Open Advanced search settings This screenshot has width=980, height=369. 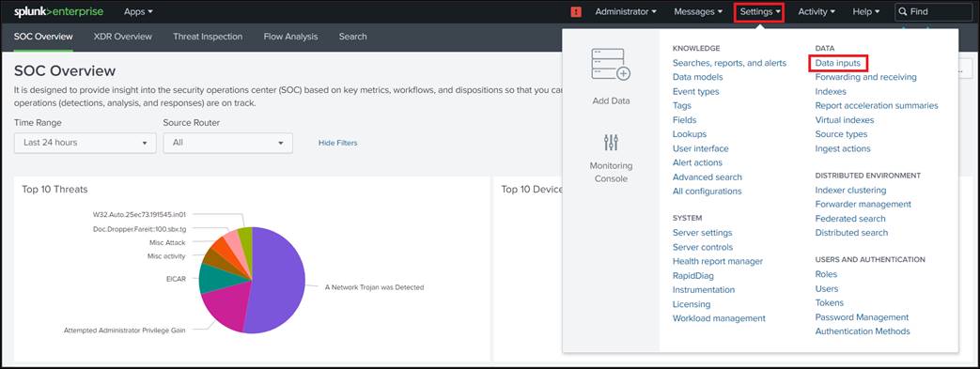(x=708, y=177)
